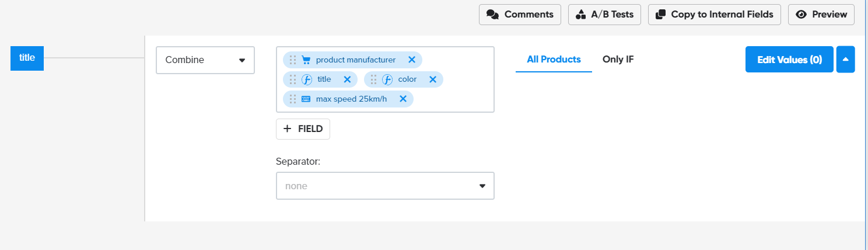Click the function icon on color chip
Viewport: 868px width, 250px height.
tap(387, 79)
